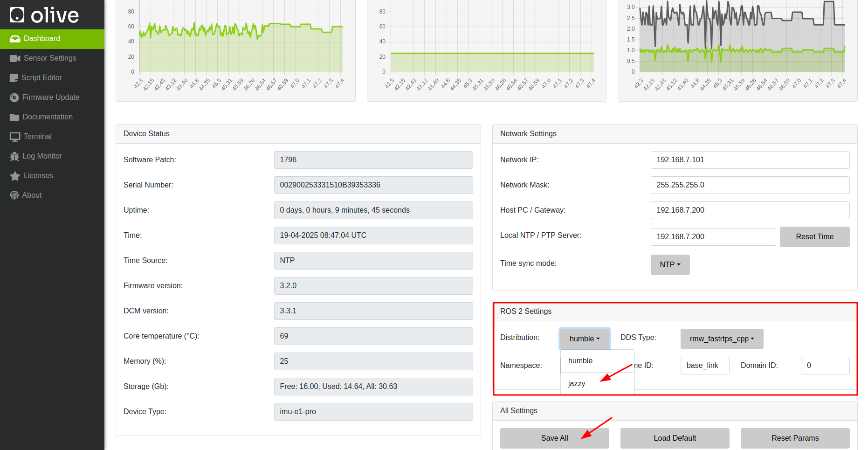Screen dimensions: 868x450
Task: Choose humble in the distribution list
Action: [580, 361]
